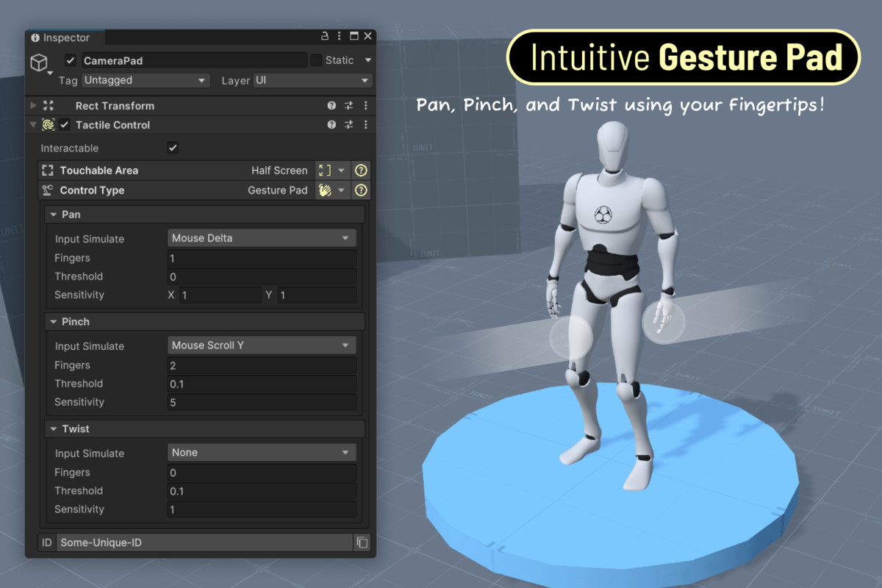Click the CameraPad name field
The height and width of the screenshot is (588, 882).
(x=193, y=60)
